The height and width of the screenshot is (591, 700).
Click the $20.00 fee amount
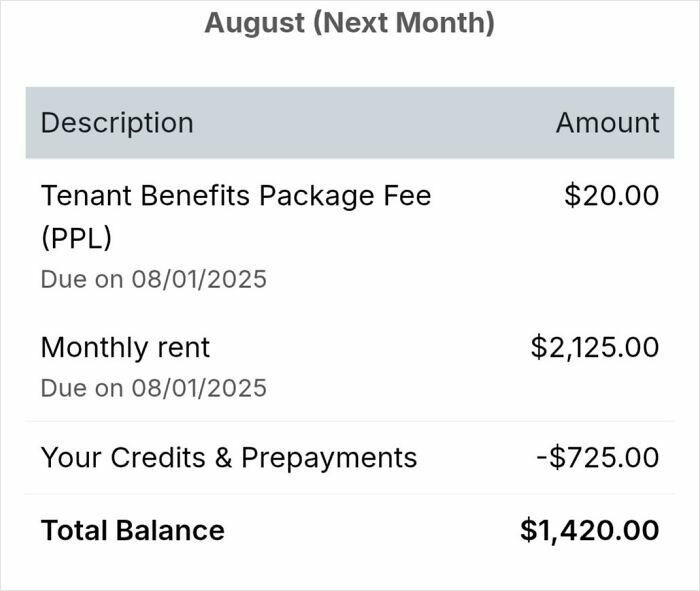[612, 195]
